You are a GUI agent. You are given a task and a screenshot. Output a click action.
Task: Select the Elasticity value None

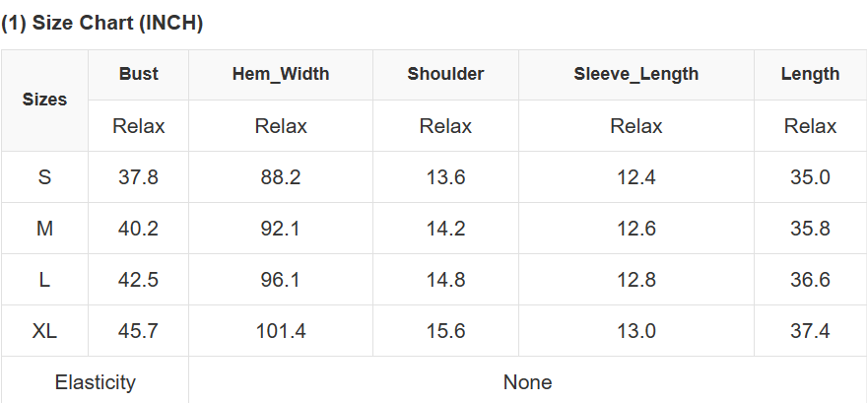pos(527,382)
